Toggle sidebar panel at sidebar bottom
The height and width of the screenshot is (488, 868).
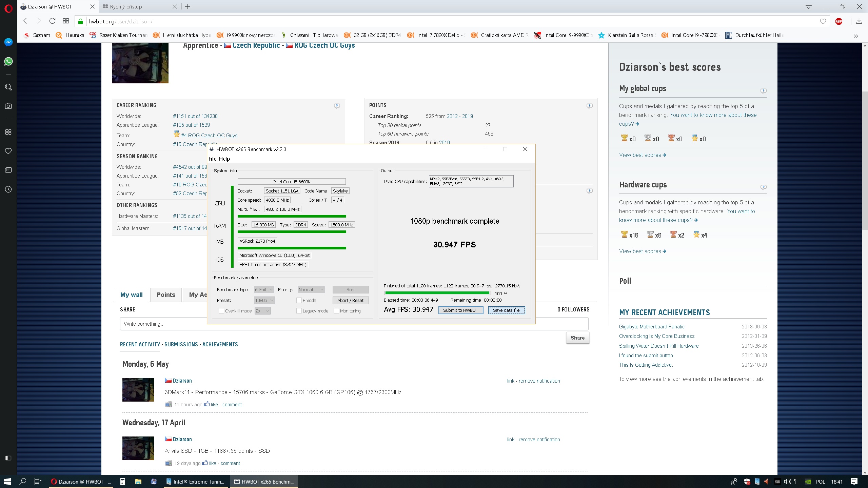(x=8, y=458)
